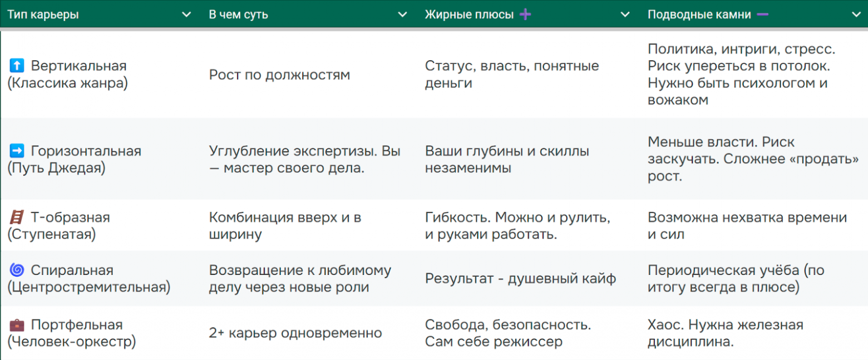Click the blue up-arrow icon beside Вертикальная
Image resolution: width=868 pixels, height=360 pixels.
(16, 66)
